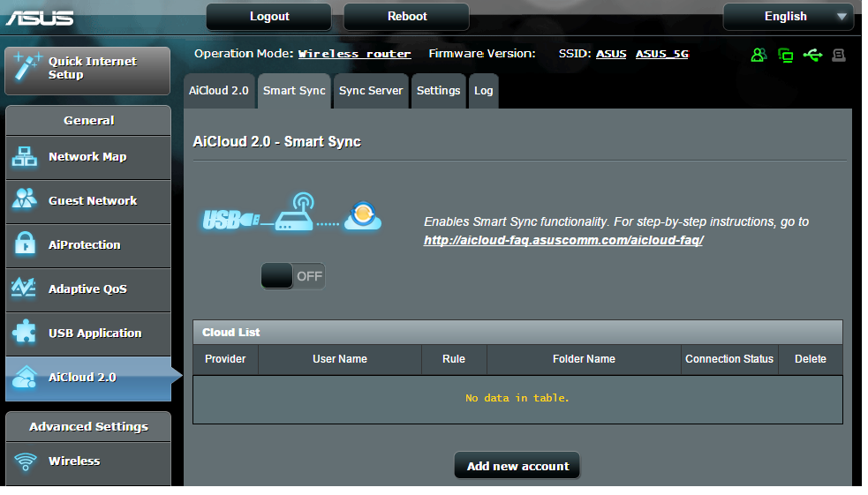Select the Smart Sync tab
Image resolution: width=868 pixels, height=495 pixels.
(294, 91)
